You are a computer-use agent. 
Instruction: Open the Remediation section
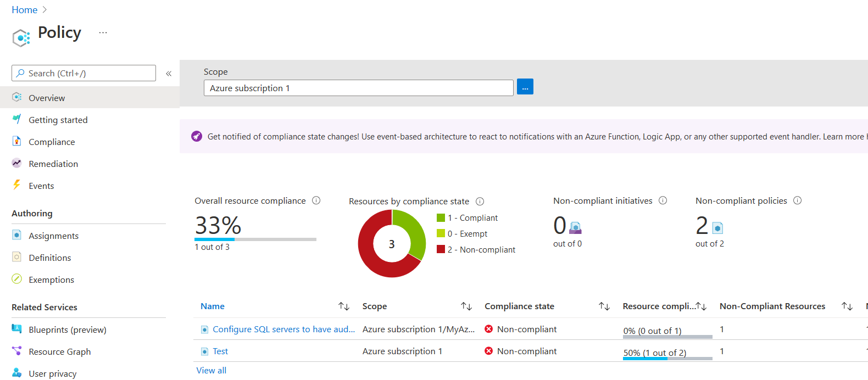click(x=53, y=164)
